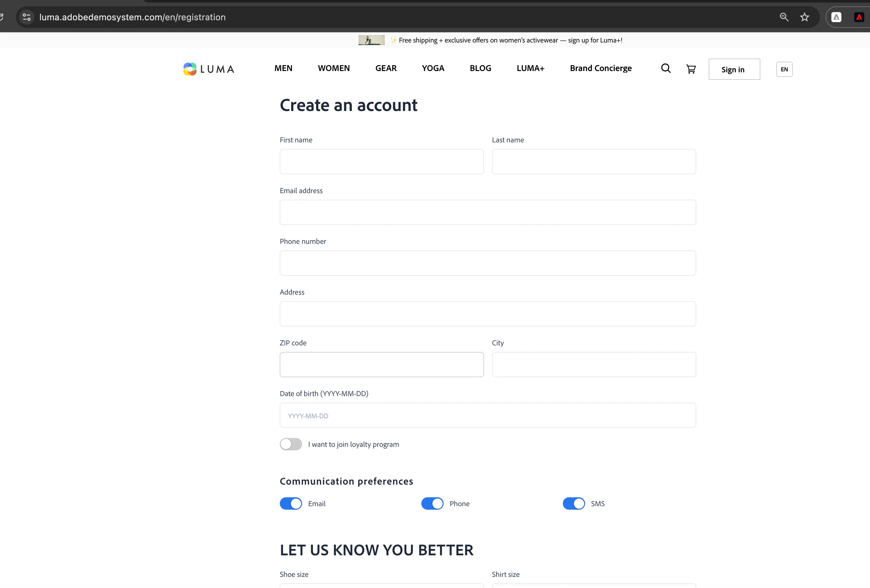Viewport: 870px width, 588px height.
Task: Click the grey extension icon in the toolbar
Action: (x=836, y=17)
